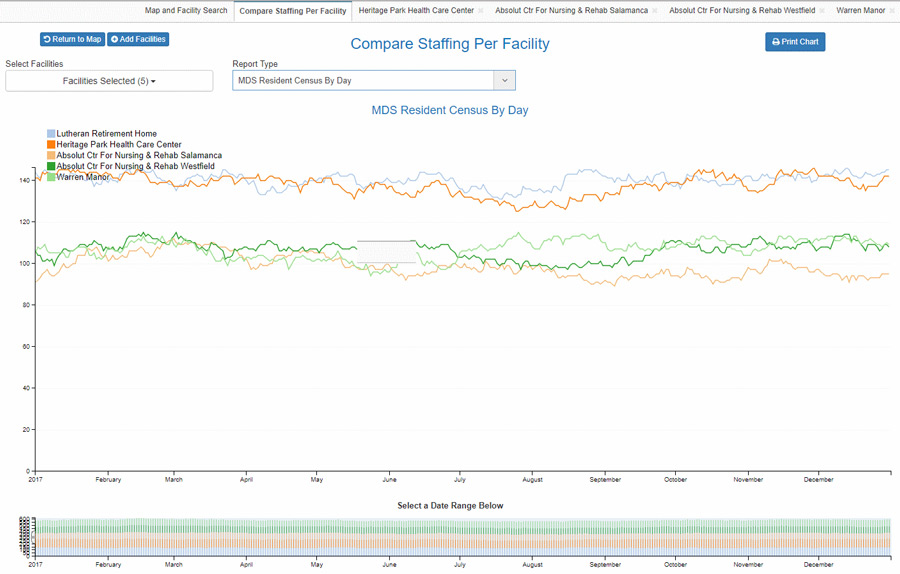Click the Compare Staffing Per Facility heading
Image resolution: width=900 pixels, height=574 pixels.
click(x=450, y=44)
